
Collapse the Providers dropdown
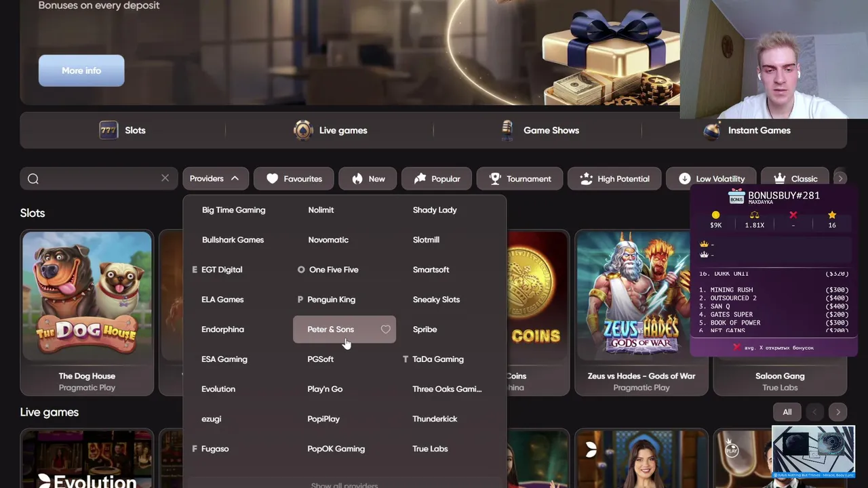click(x=215, y=179)
